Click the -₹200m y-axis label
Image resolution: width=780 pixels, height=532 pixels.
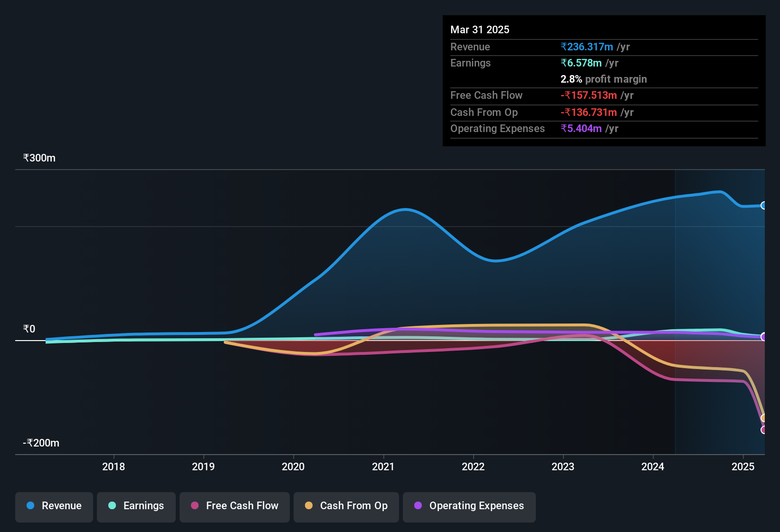coord(41,443)
